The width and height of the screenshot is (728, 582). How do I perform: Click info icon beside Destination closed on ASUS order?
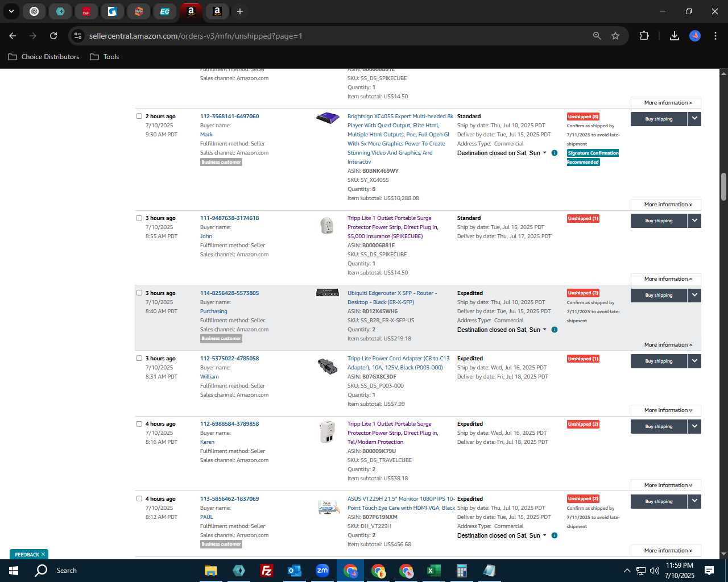(x=555, y=535)
